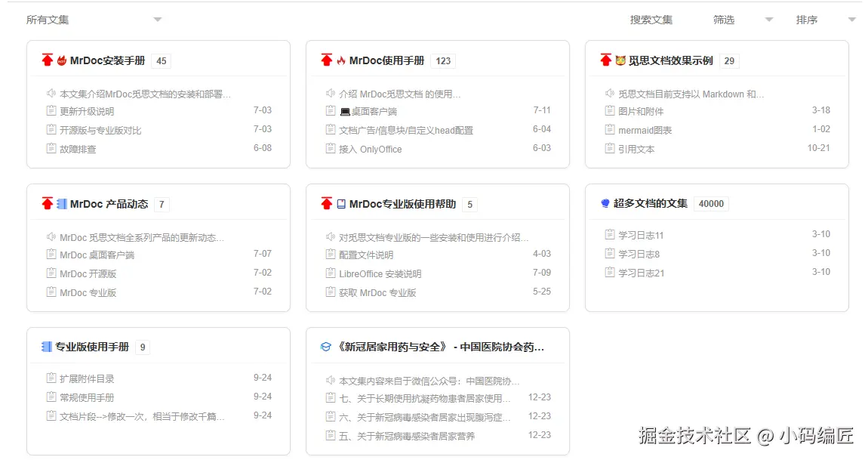Open the MrDoc安装手册 collection
This screenshot has width=868, height=460.
(107, 60)
